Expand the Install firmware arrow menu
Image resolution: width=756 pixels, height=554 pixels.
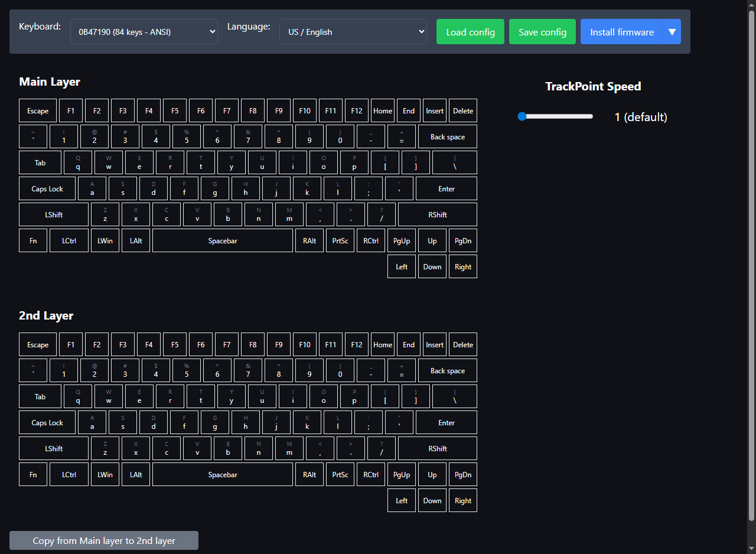[672, 32]
